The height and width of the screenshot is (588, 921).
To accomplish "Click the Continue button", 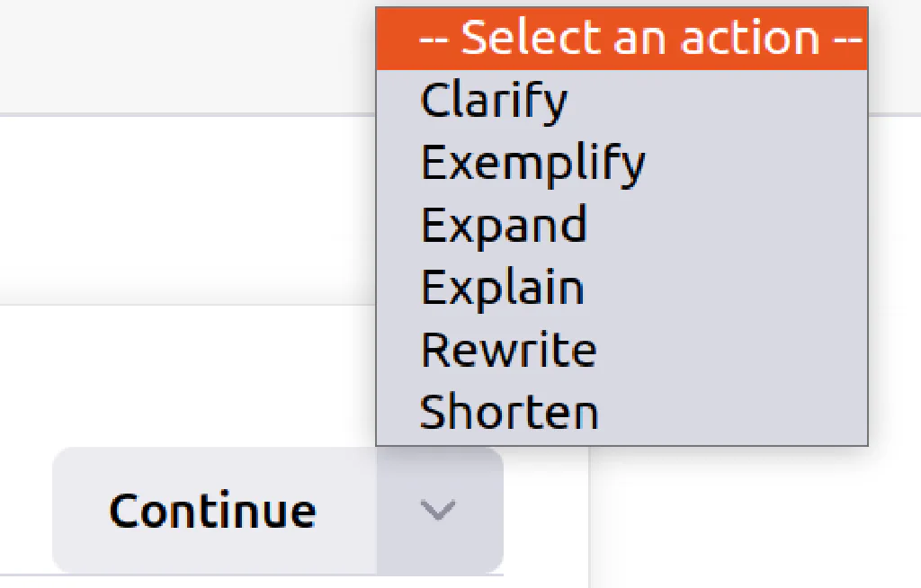I will [214, 510].
